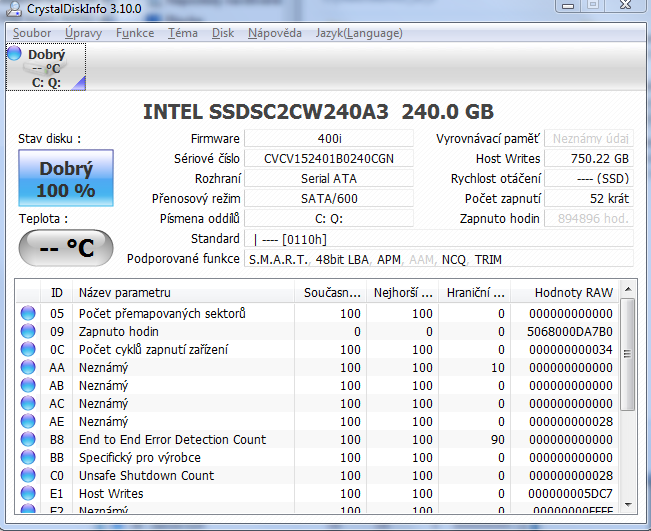Click status orb beside Unsafe Shutdown Count

28,476
